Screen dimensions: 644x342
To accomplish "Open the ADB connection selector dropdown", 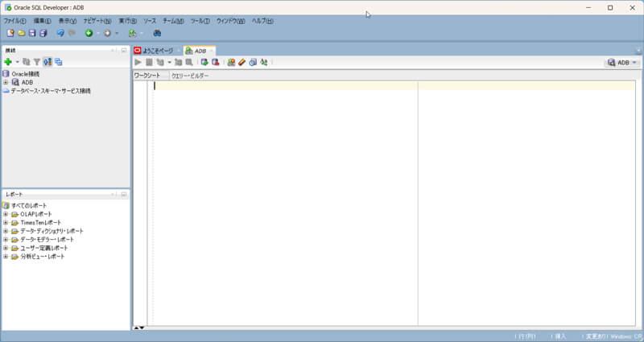I will point(621,63).
